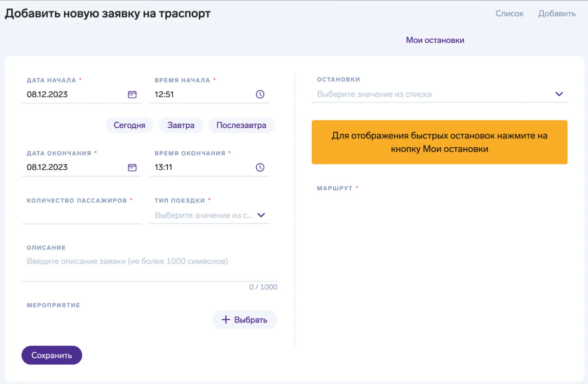The height and width of the screenshot is (384, 588).
Task: Expand the Остановки dropdown chevron
Action: click(x=559, y=94)
